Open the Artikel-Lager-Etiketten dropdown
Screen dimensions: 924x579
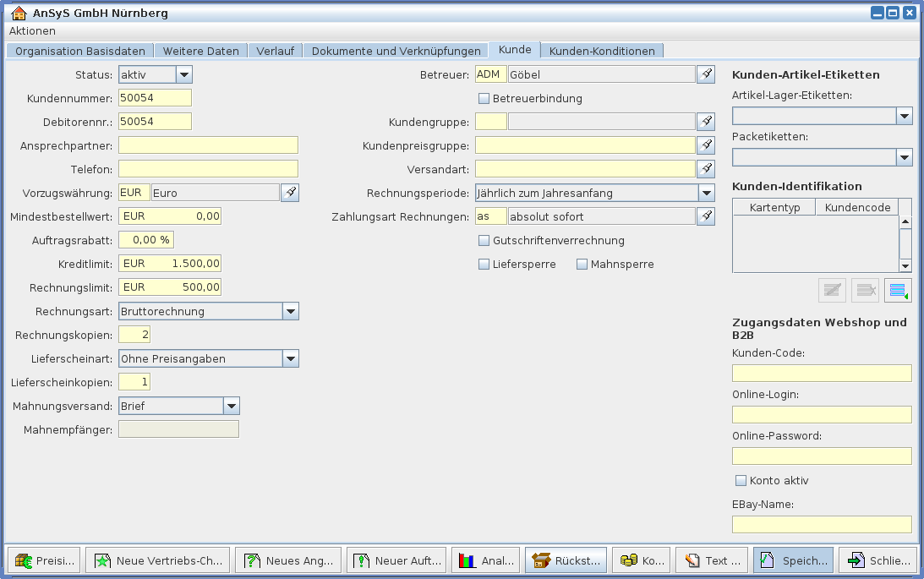[904, 116]
